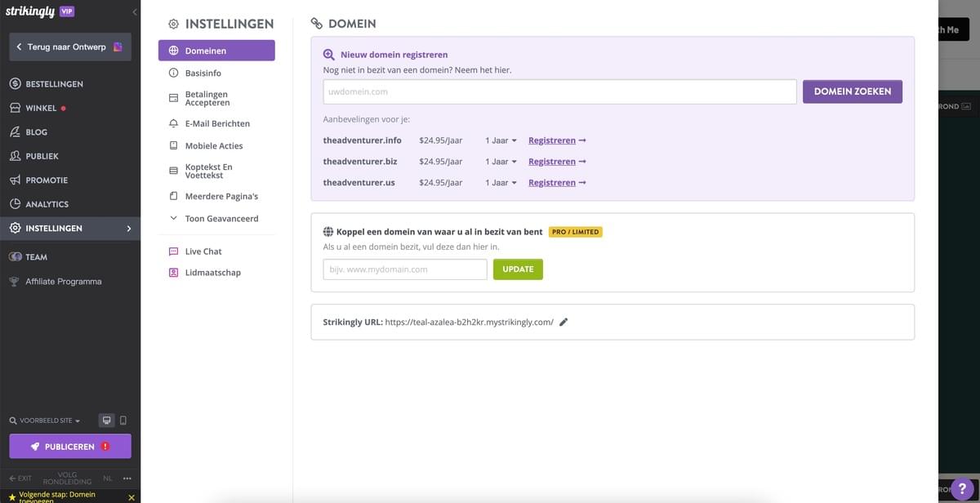Click the Publiceren button
Image resolution: width=980 pixels, height=503 pixels.
[x=70, y=447]
